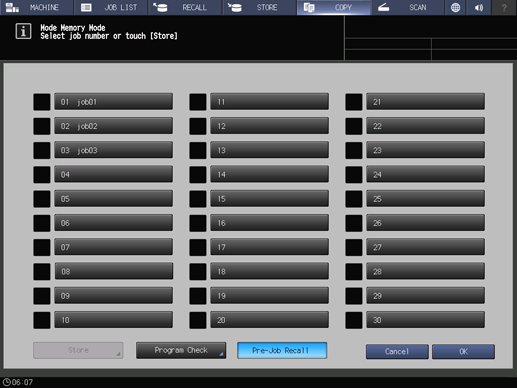Expand the greyed Store button
Image resolution: width=517 pixels, height=388 pixels.
[x=78, y=350]
